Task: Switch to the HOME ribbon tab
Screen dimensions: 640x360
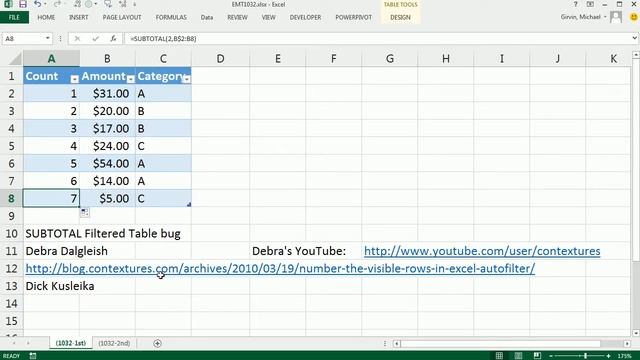Action: (46, 18)
